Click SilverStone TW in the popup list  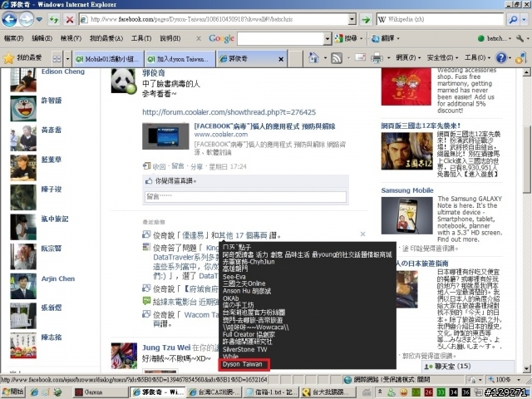[x=244, y=349]
